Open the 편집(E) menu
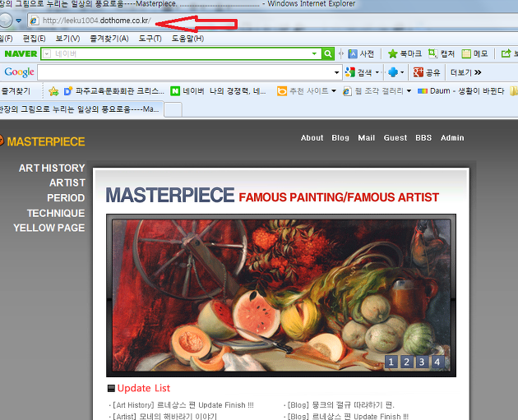 pos(34,39)
